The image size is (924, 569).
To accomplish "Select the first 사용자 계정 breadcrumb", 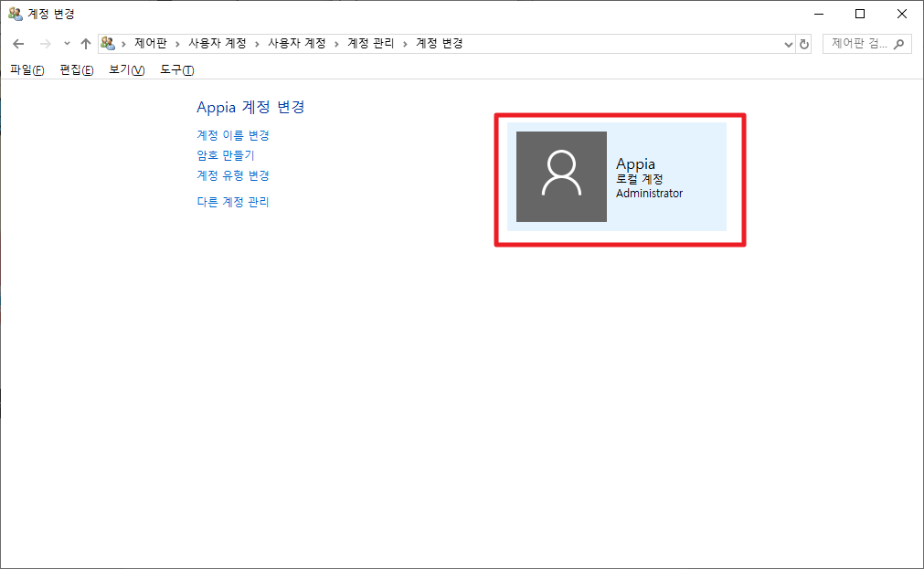I will pos(217,44).
